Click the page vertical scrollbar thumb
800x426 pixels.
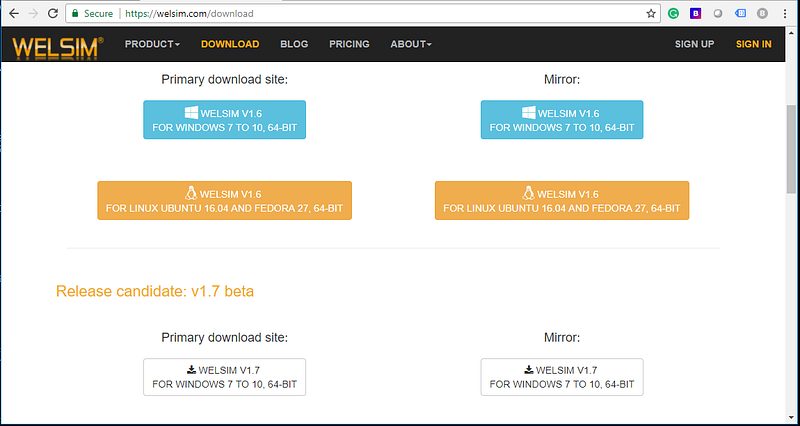791,148
